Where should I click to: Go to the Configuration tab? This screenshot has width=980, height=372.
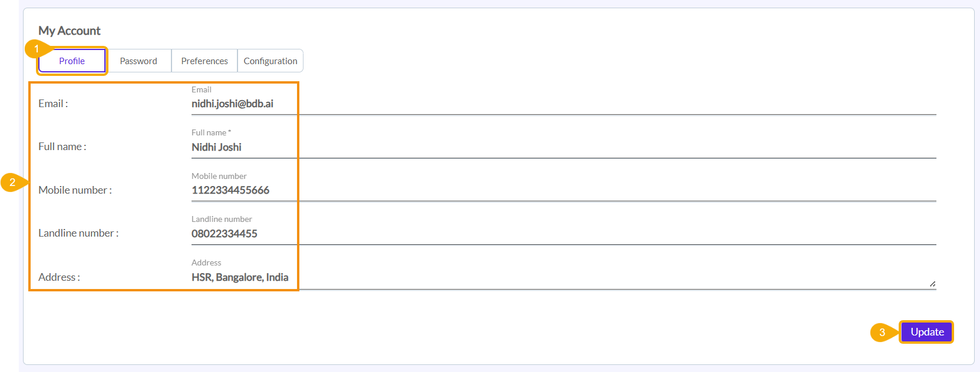point(270,61)
